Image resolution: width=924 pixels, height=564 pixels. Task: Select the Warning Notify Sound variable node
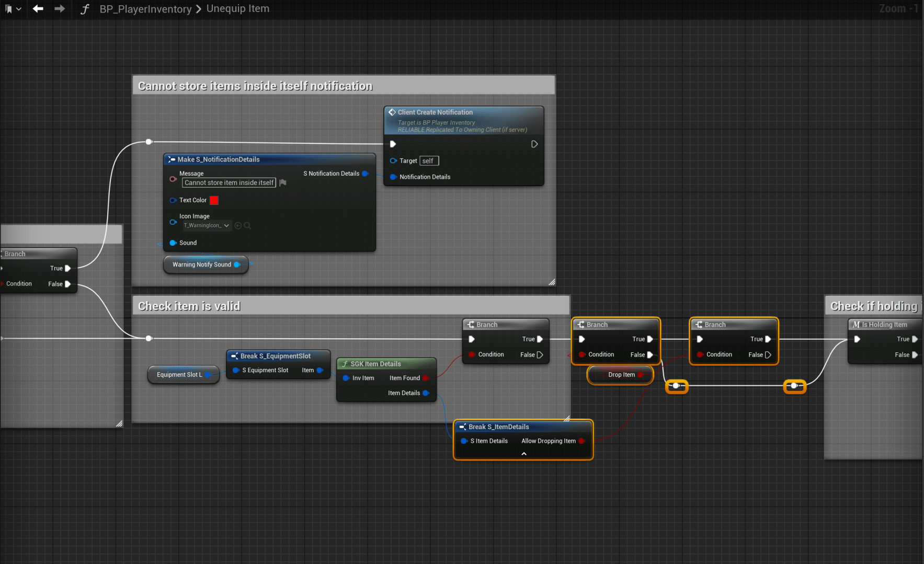coord(201,264)
